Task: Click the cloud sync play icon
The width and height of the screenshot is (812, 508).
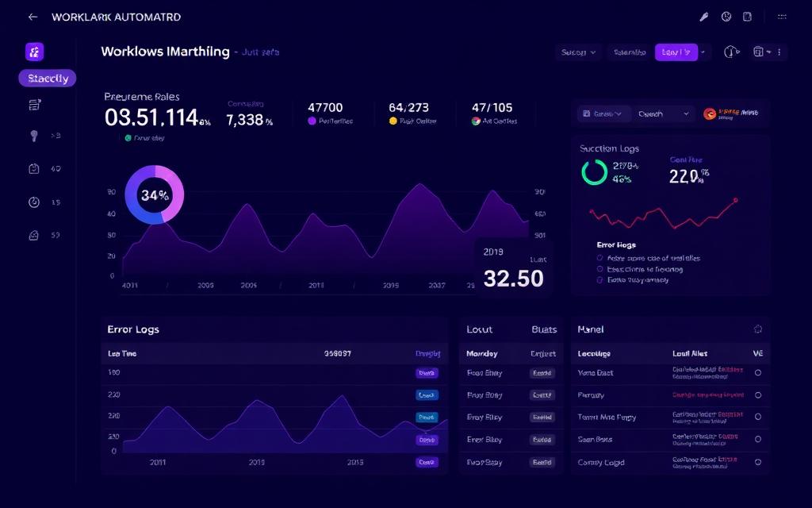Action: click(x=731, y=52)
